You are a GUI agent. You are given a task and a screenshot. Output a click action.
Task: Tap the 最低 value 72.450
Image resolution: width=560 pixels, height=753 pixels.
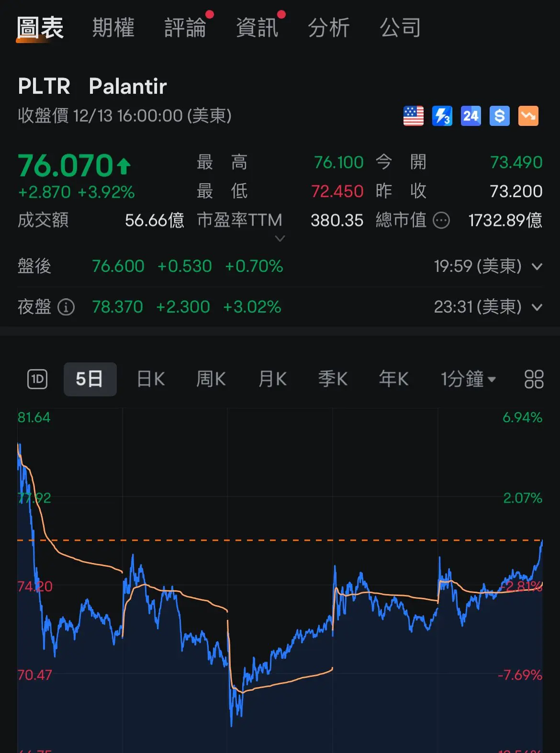tap(337, 191)
